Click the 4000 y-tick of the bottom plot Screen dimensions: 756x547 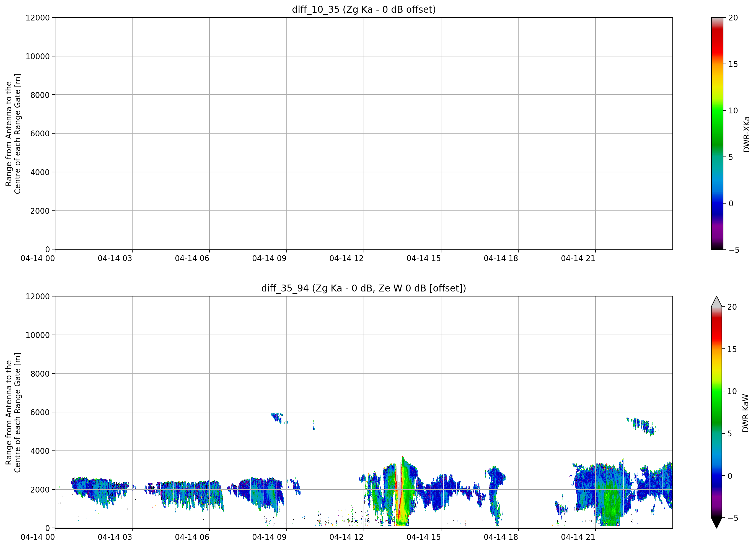tap(40, 451)
